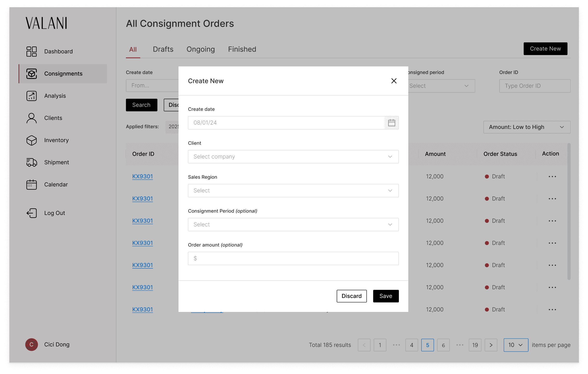Close the Create New dialog
Image resolution: width=588 pixels, height=374 pixels.
pos(394,81)
